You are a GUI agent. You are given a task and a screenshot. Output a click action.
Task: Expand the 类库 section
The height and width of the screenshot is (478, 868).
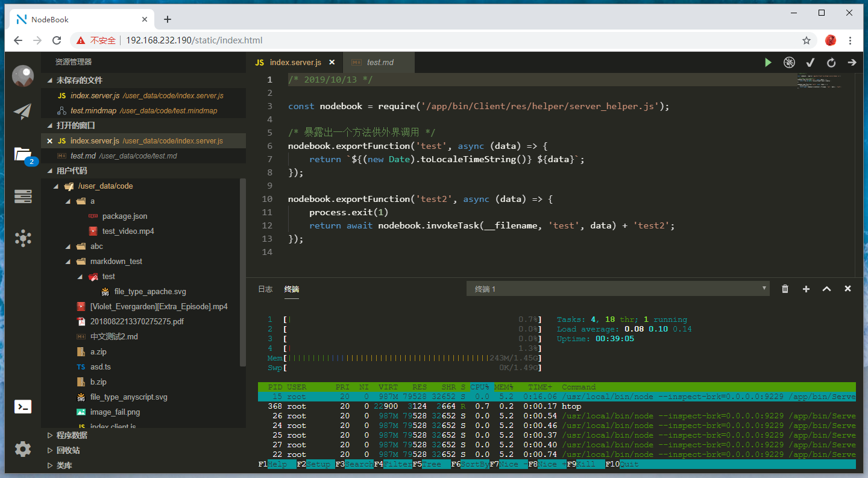pos(51,465)
